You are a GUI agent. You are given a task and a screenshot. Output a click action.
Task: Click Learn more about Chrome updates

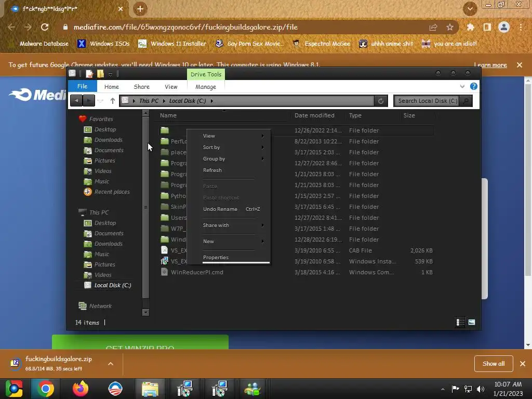[490, 65]
